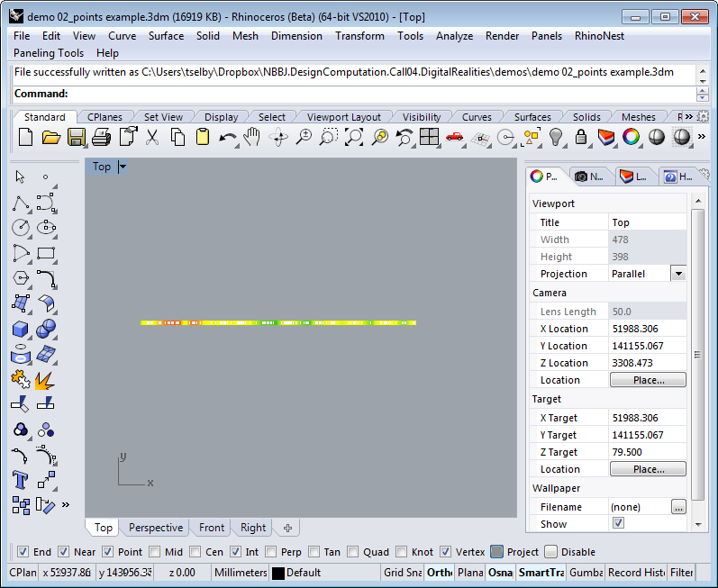Select the Circle tool in the left toolbar
Viewport: 718px width, 588px height.
coord(21,228)
